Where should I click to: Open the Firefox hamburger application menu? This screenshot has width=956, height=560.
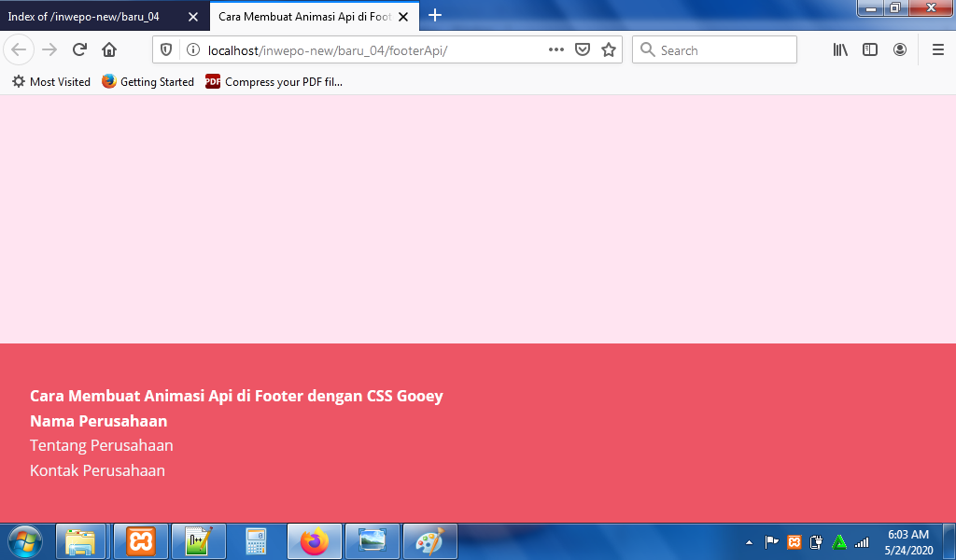(938, 50)
